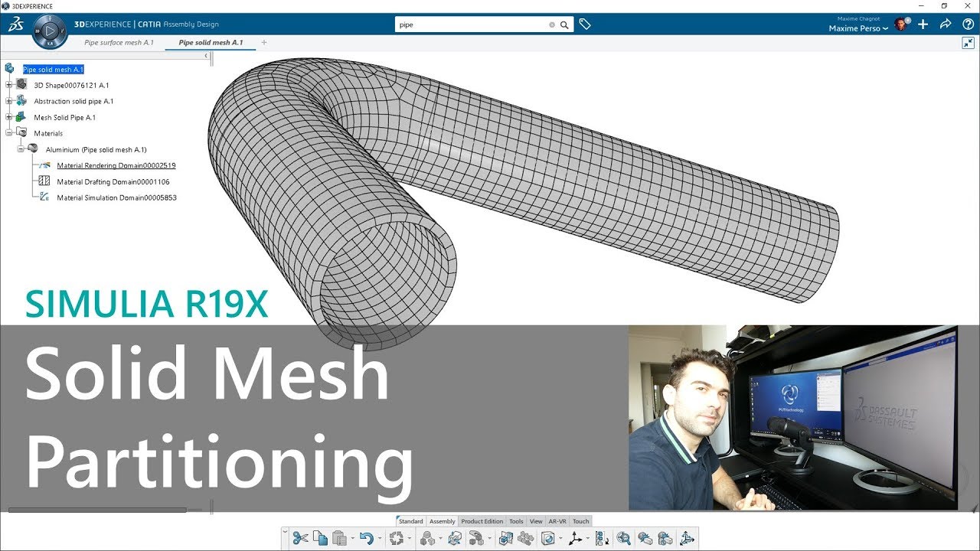980x551 pixels.
Task: Select Material Drafting Domain00001106
Action: point(113,182)
